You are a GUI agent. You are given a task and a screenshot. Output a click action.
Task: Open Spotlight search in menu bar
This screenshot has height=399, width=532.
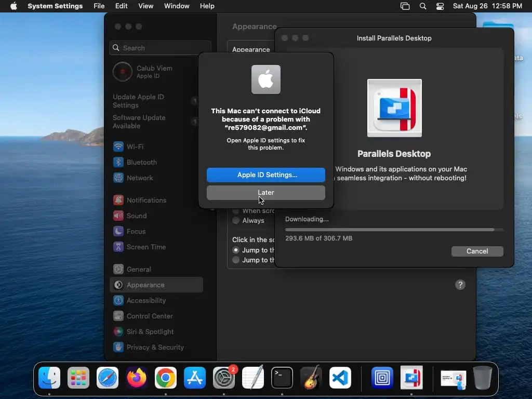423,6
